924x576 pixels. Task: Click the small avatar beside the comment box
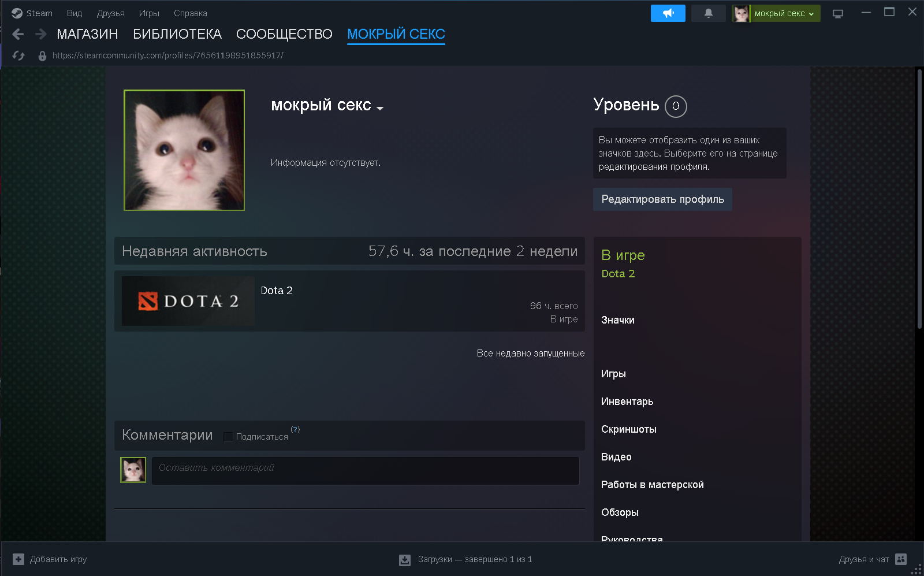pyautogui.click(x=133, y=470)
